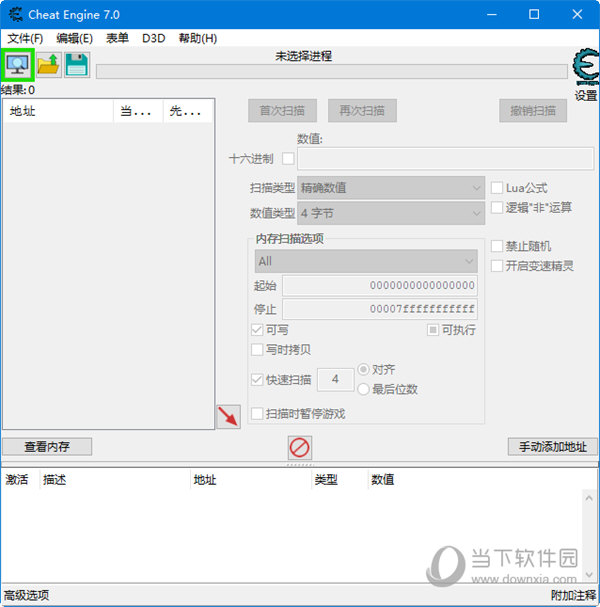Select the 对齐 radio button
Screen dimensions: 600x607
[363, 369]
